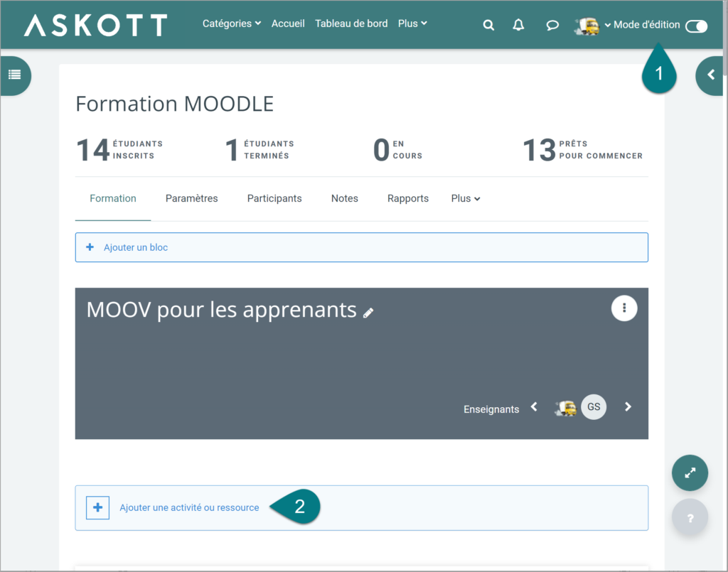Open the course index drawer icon
This screenshot has width=728, height=572.
click(x=14, y=75)
